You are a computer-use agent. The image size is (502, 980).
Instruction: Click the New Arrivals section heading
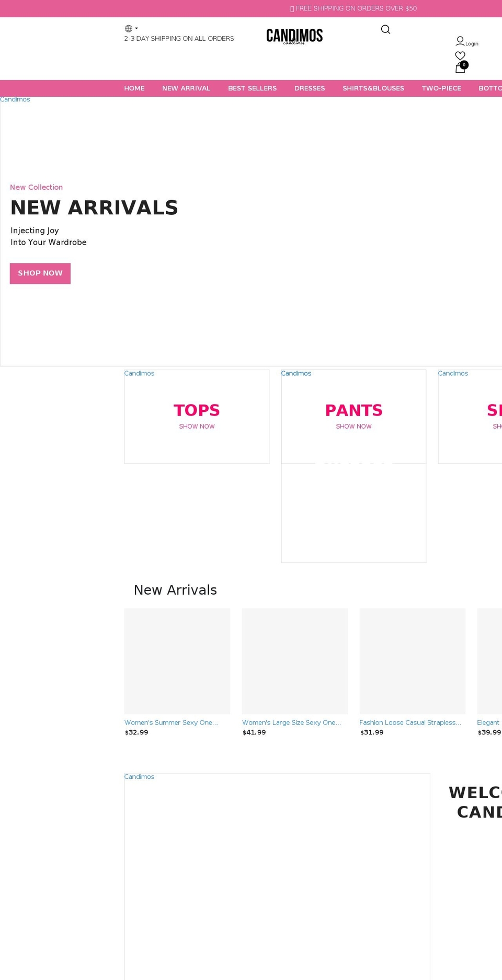coord(175,590)
